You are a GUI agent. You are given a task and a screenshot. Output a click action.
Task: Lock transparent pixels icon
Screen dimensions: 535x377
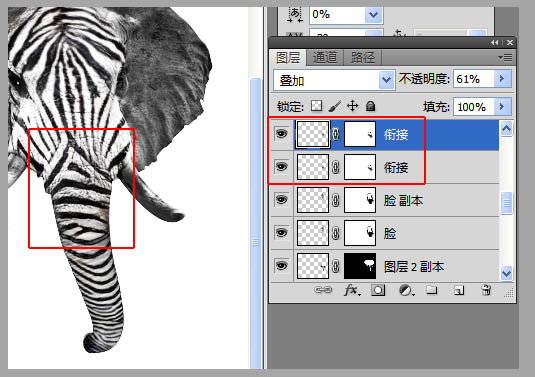coord(316,106)
